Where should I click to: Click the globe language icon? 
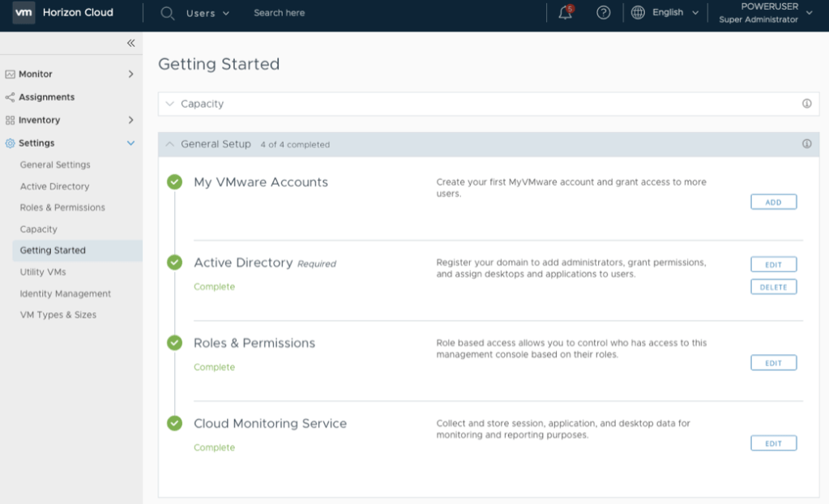coord(638,13)
